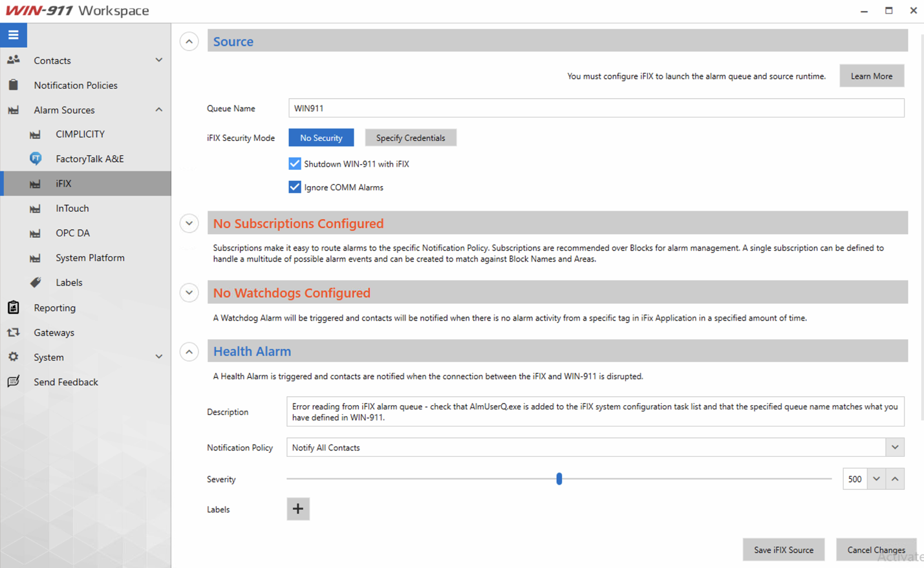
Task: Click the Notification Policies clipboard icon
Action: click(13, 85)
